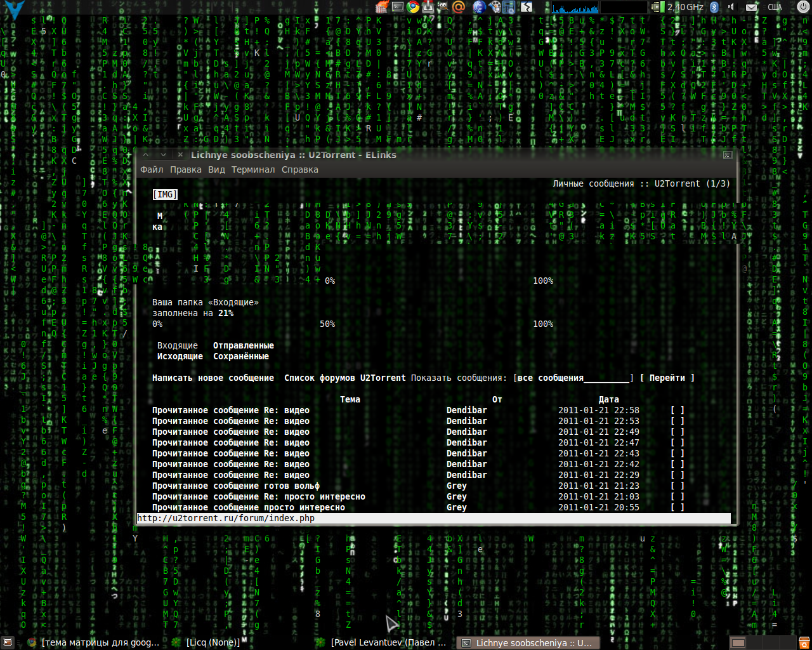Viewport: 812px width, 650px height.
Task: Open the volume control in the system tray
Action: coord(732,7)
